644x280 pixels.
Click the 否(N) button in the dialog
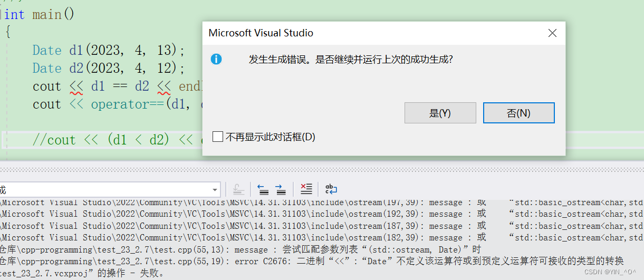tap(518, 113)
